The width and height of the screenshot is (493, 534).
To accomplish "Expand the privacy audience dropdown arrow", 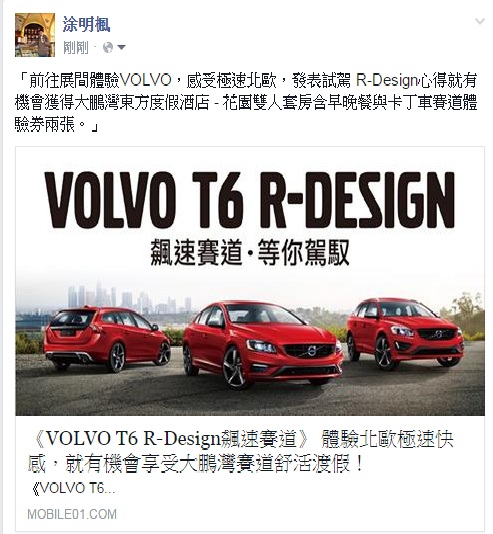I will coord(121,47).
